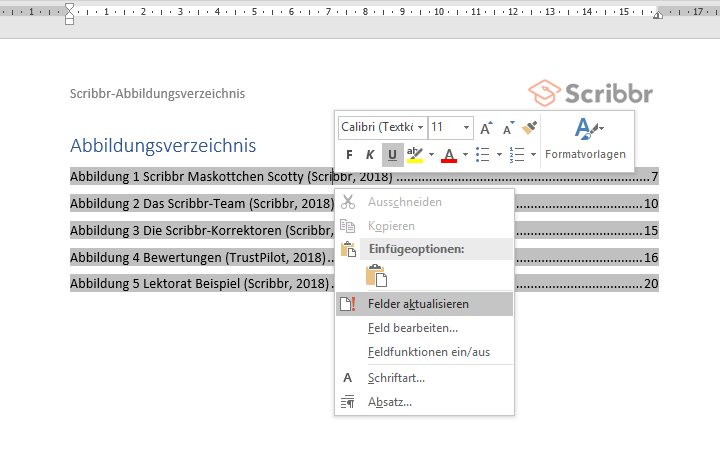This screenshot has height=450, width=720.
Task: Click the paste option clipboard icon
Action: pos(377,276)
